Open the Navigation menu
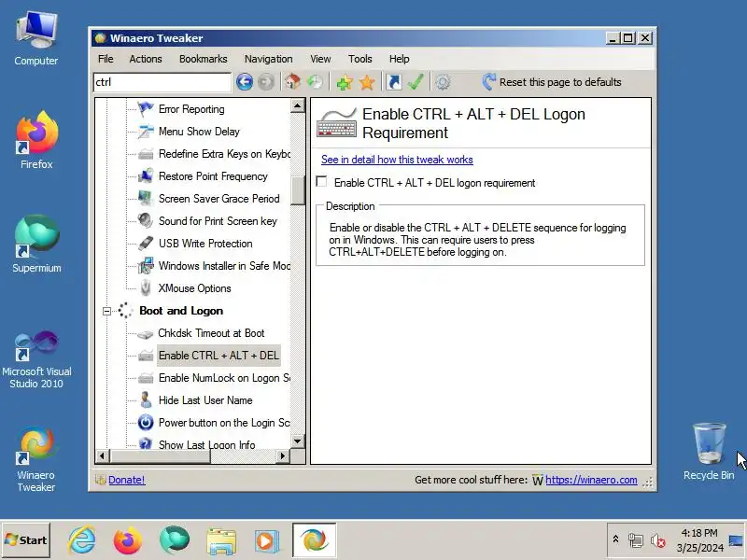Image resolution: width=747 pixels, height=560 pixels. pyautogui.click(x=268, y=59)
